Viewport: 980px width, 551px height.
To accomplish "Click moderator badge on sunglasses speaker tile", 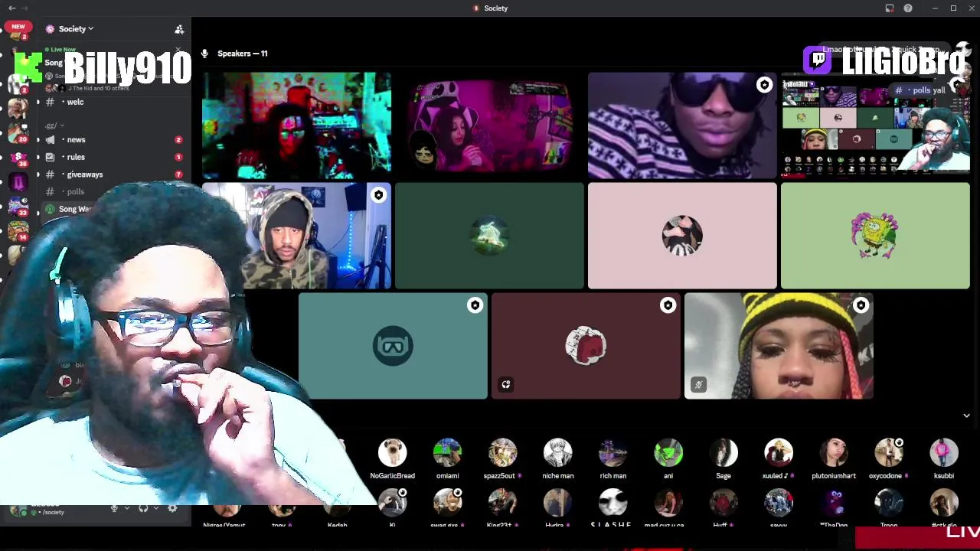I will tap(764, 85).
